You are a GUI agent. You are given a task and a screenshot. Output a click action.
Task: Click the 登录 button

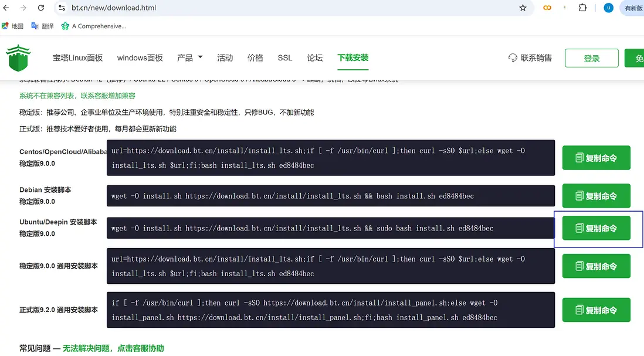(x=591, y=58)
